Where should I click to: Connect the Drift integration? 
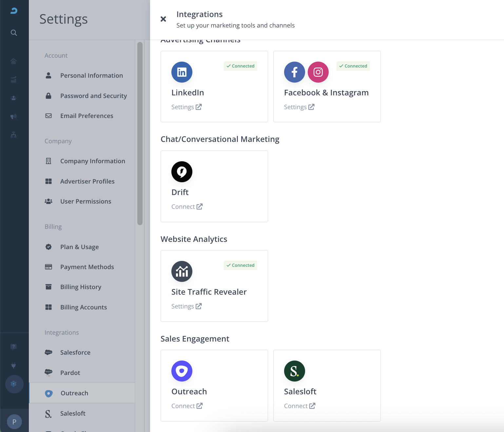point(187,207)
